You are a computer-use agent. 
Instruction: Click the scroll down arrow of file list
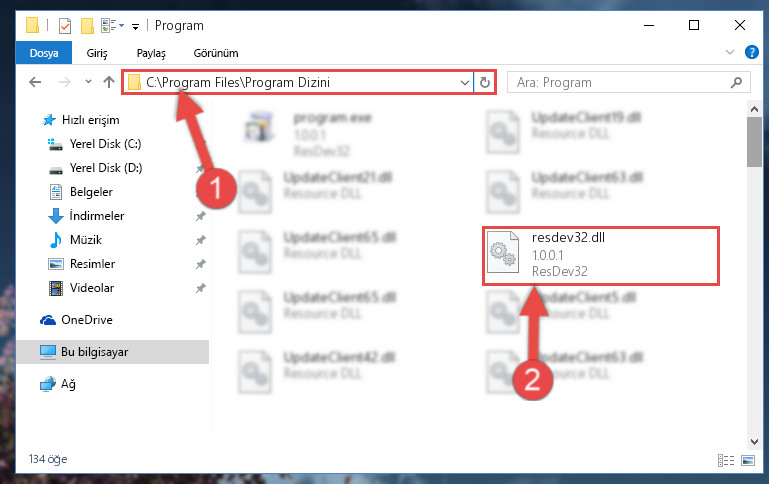[754, 441]
